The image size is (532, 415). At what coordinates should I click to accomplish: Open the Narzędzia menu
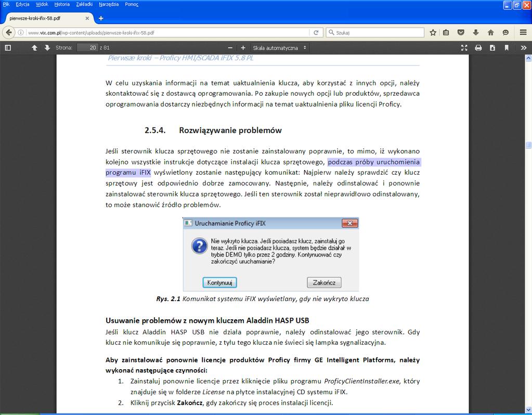point(109,4)
